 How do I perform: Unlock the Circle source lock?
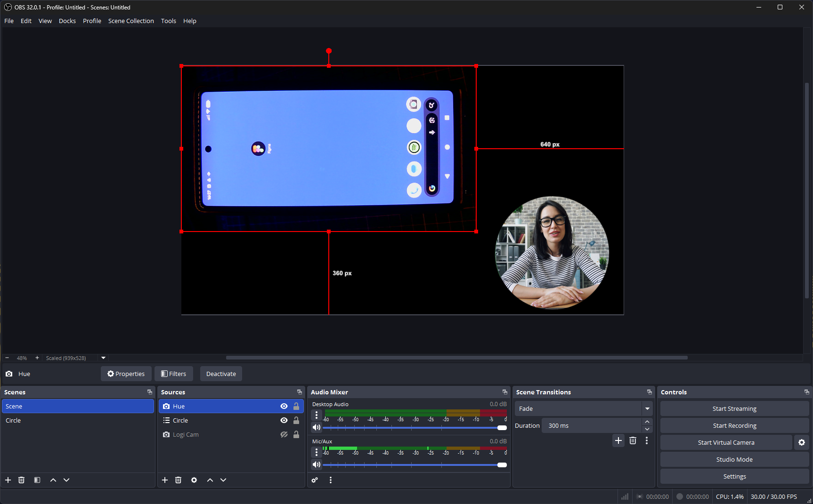click(x=296, y=420)
